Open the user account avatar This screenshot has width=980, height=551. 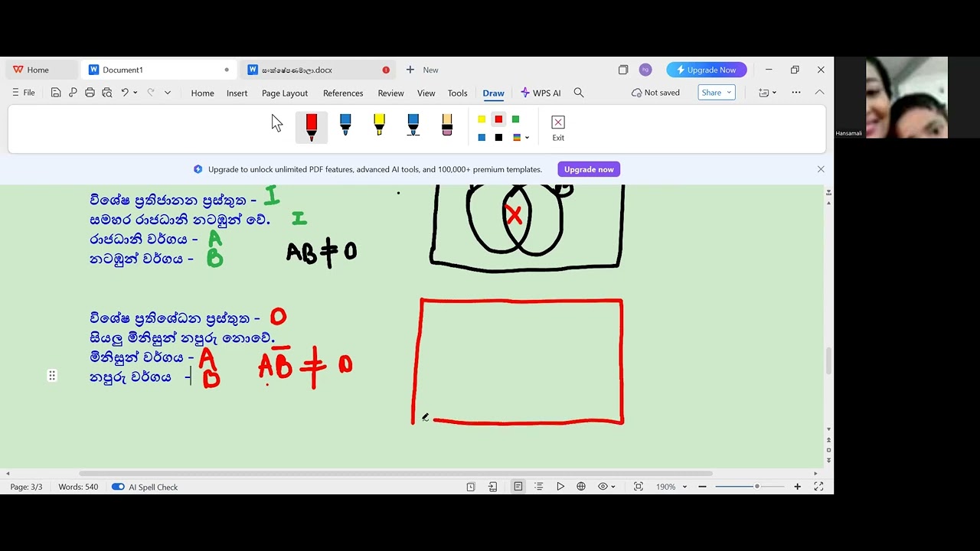[645, 70]
